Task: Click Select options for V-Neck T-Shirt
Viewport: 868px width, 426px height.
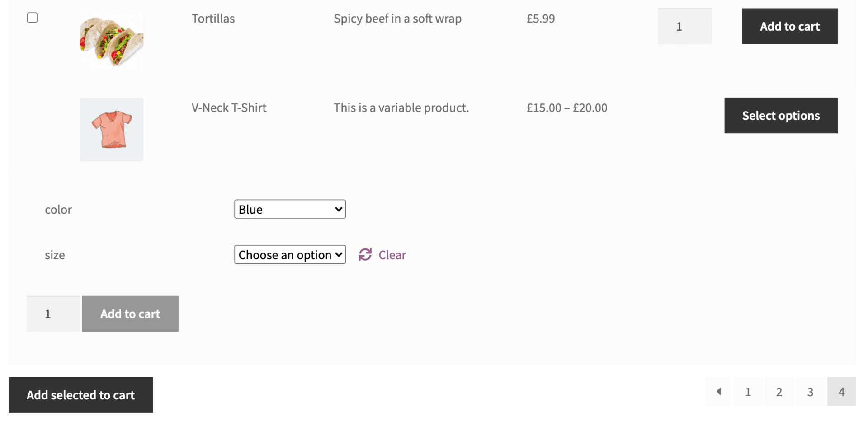Action: tap(781, 115)
